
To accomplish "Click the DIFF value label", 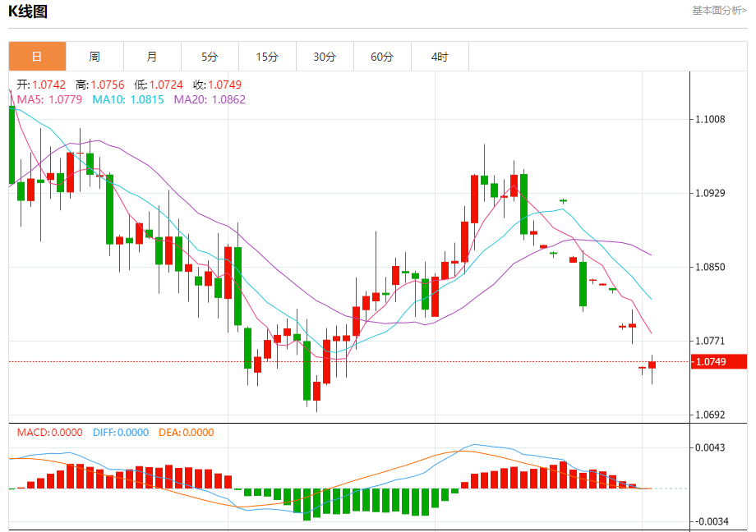I will [x=121, y=433].
